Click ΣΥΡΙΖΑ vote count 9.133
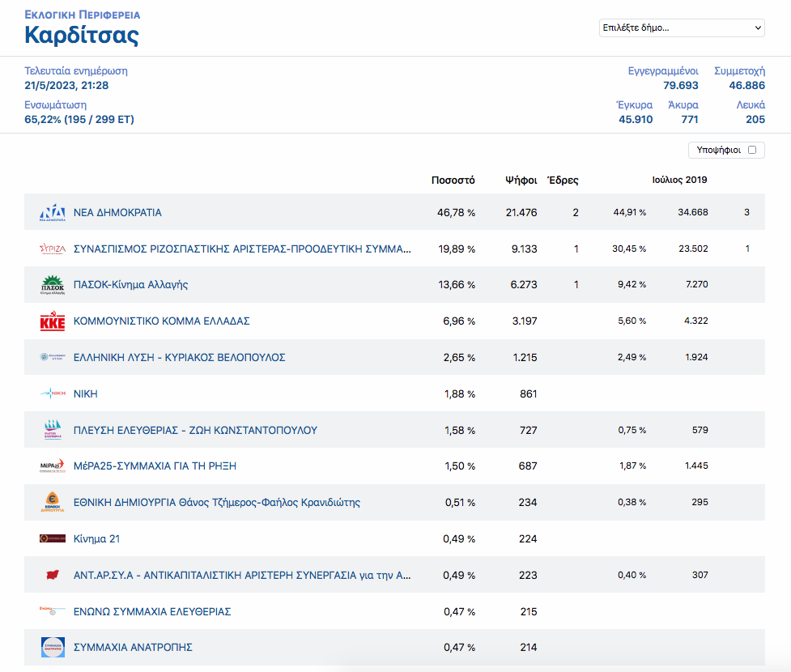 click(524, 249)
